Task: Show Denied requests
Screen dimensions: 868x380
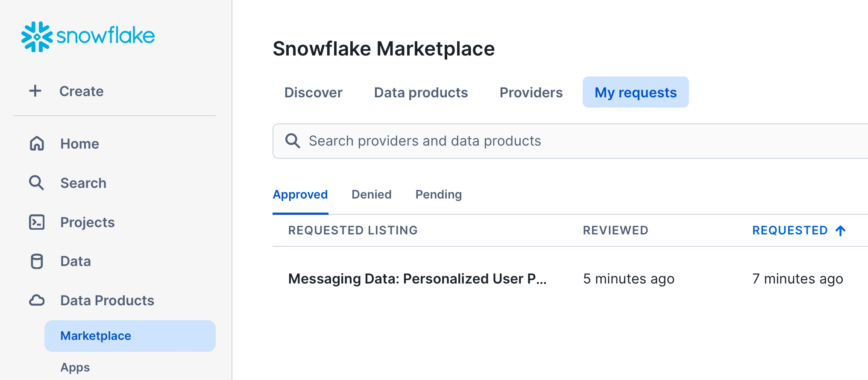Action: click(371, 194)
